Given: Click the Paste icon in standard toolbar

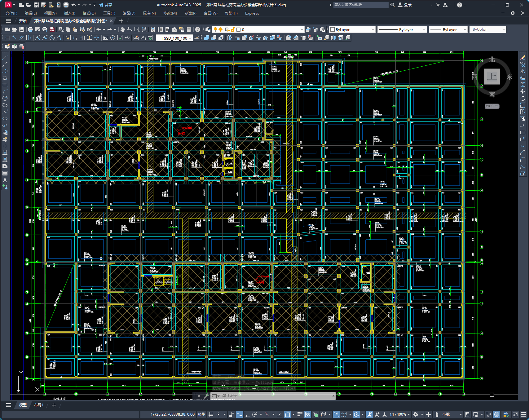Looking at the screenshot, I should coord(75,29).
